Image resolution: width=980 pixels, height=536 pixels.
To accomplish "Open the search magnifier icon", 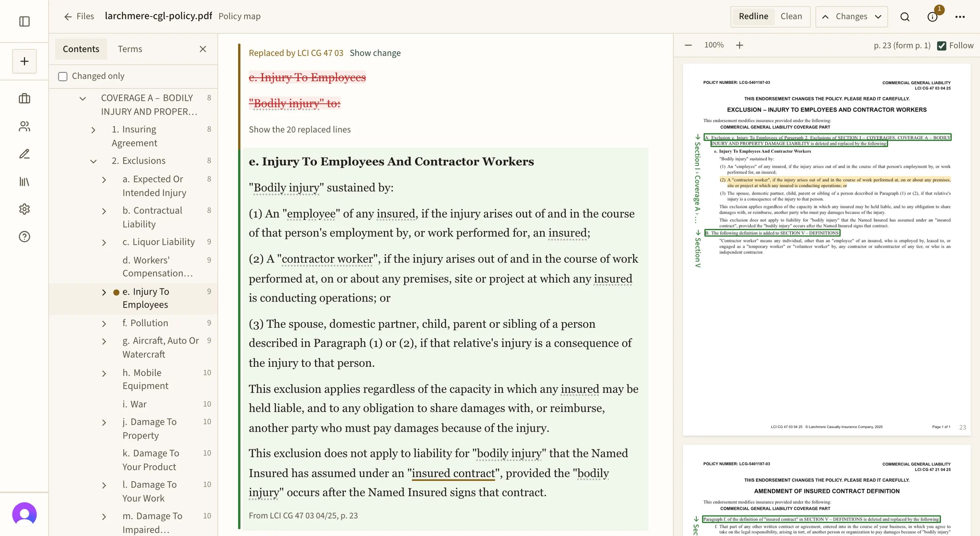I will coord(905,17).
